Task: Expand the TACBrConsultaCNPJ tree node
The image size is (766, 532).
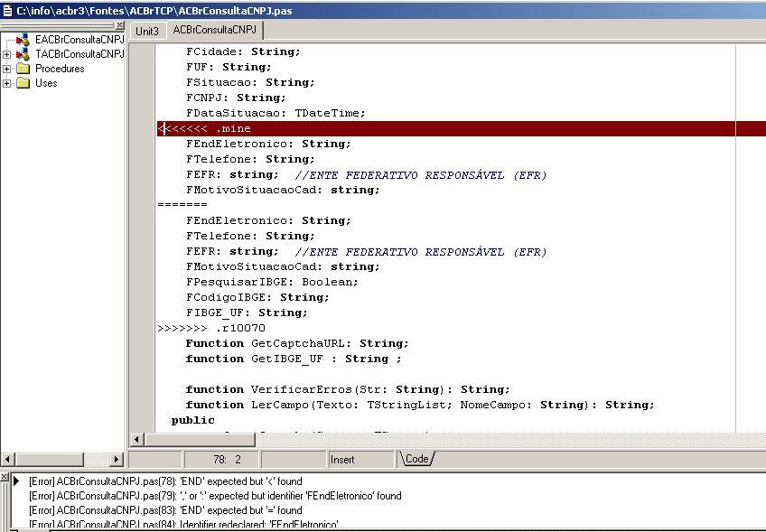Action: click(7, 54)
